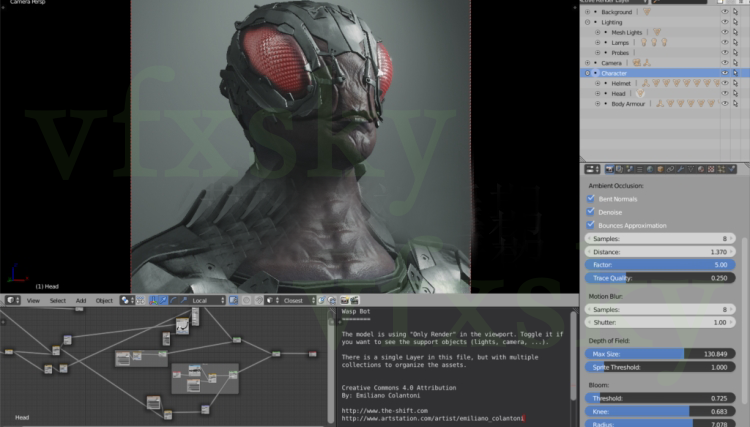
Task: Expand the Mesh Lights collection
Action: pos(597,32)
